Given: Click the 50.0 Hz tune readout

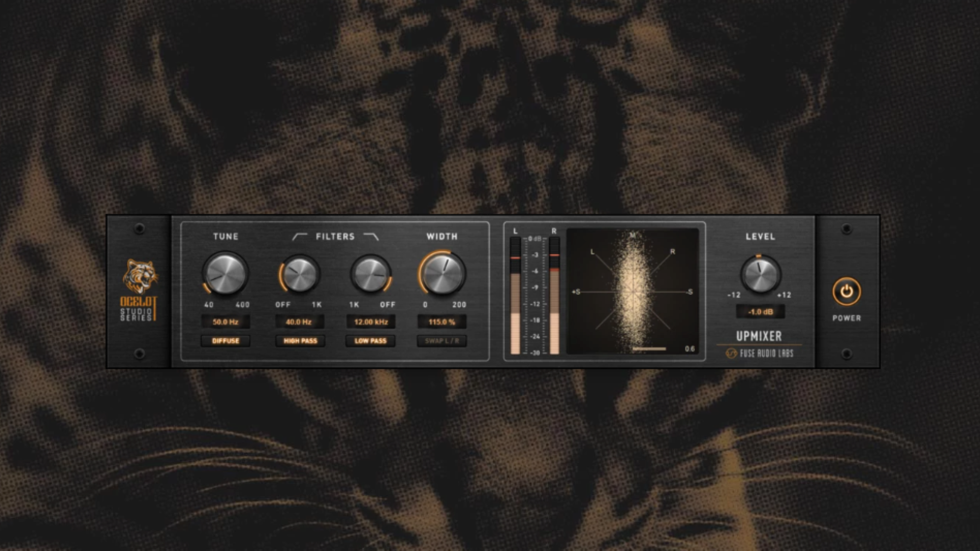Looking at the screenshot, I should pos(226,322).
